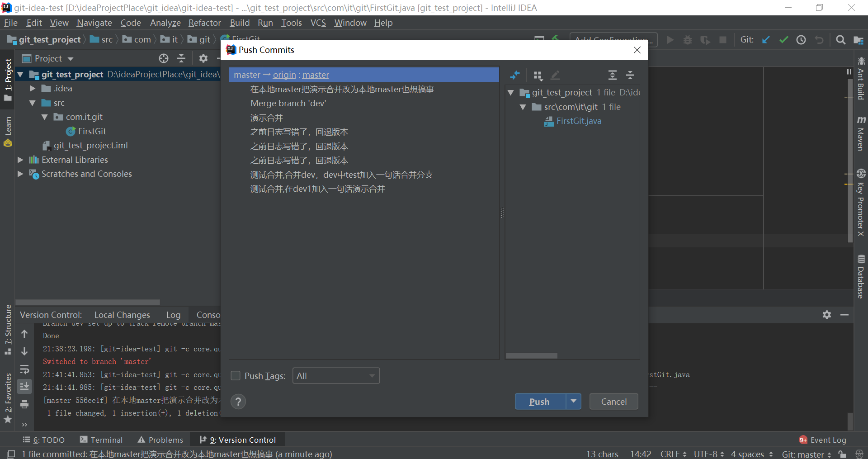Open Git show history clock icon
Image resolution: width=868 pixels, height=459 pixels.
pos(801,40)
